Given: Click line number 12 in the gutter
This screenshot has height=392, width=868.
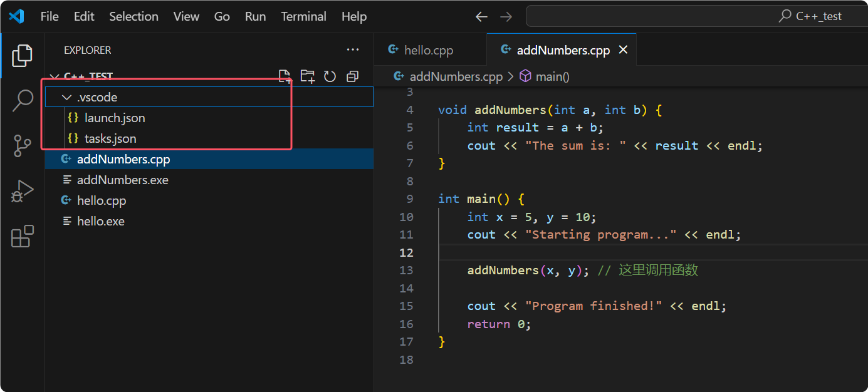Looking at the screenshot, I should point(406,252).
